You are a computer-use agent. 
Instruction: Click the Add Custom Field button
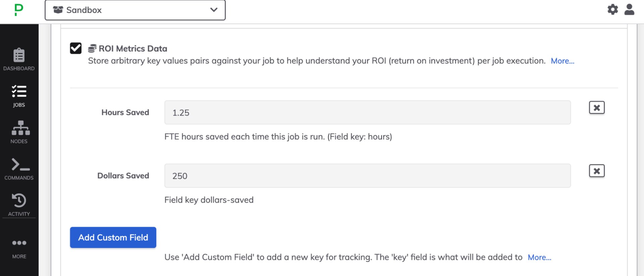[113, 237]
